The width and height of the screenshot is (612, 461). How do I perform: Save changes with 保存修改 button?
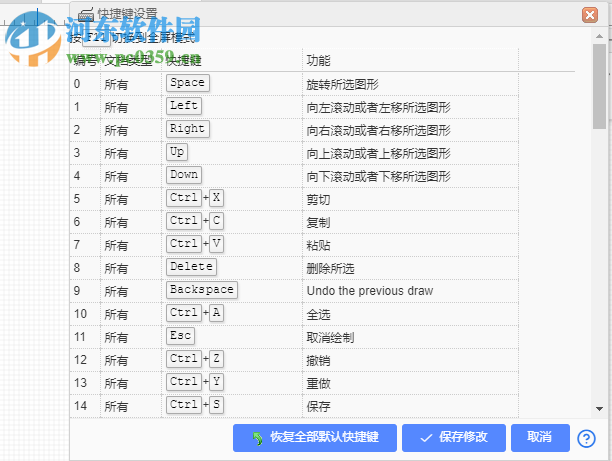point(454,438)
